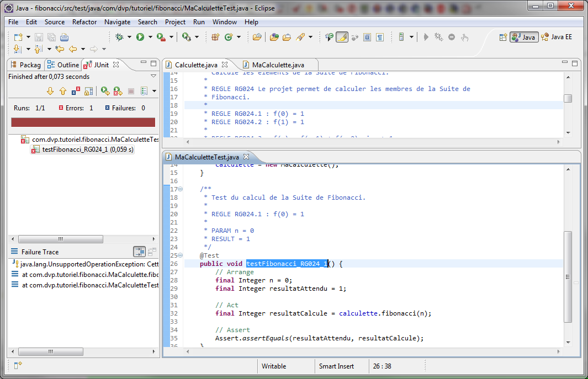Toggle Show Failures Only in JUnit view
The height and width of the screenshot is (379, 588).
tap(76, 91)
